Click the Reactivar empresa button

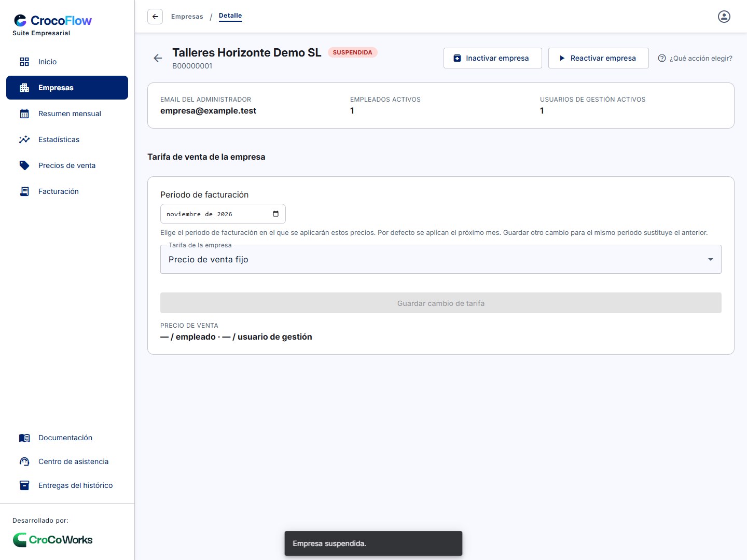click(x=599, y=58)
